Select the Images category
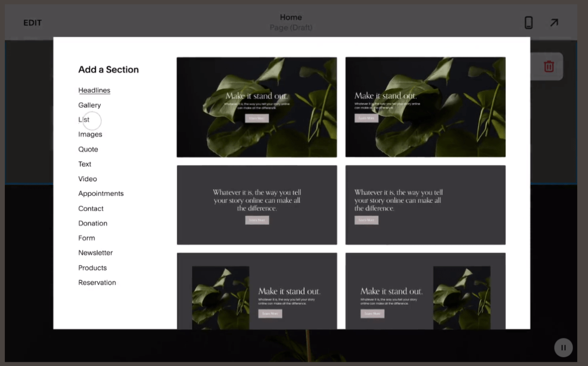 click(x=90, y=134)
